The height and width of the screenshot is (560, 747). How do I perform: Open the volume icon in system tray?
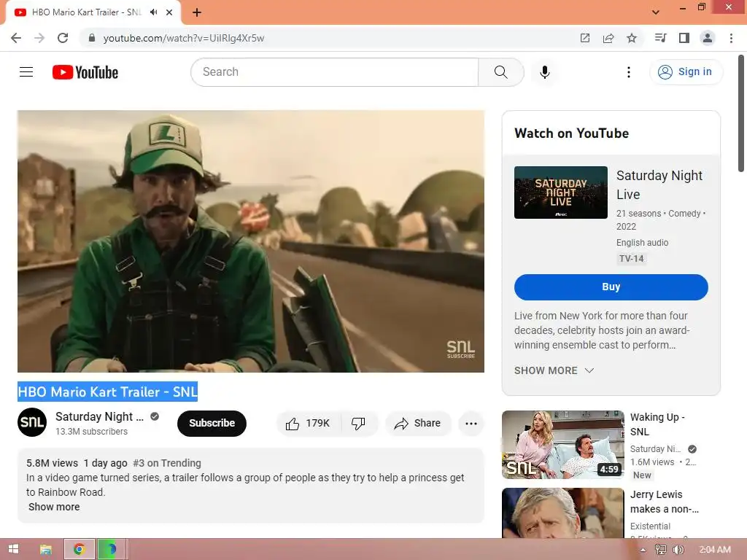click(678, 550)
